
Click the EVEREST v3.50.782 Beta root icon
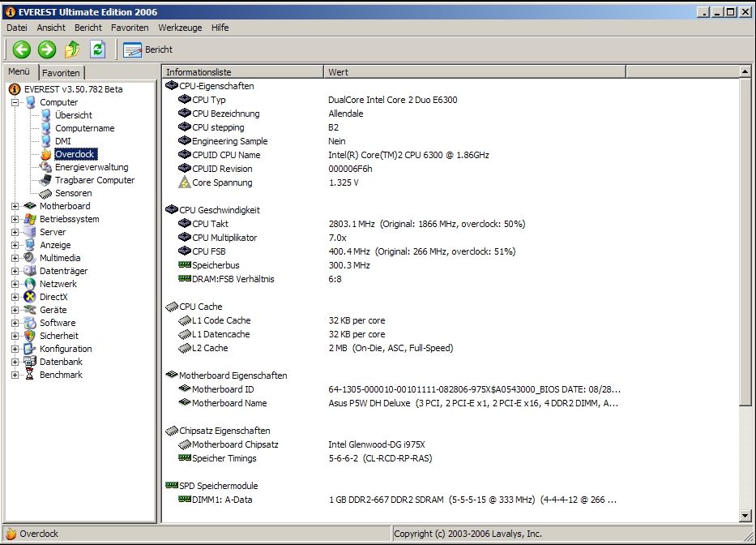pyautogui.click(x=15, y=89)
